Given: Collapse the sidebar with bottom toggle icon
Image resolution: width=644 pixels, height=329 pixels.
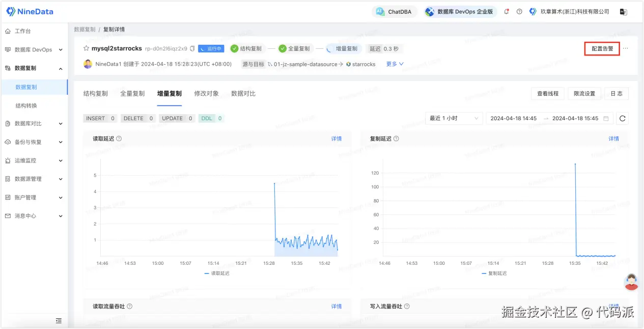Looking at the screenshot, I should 59,321.
